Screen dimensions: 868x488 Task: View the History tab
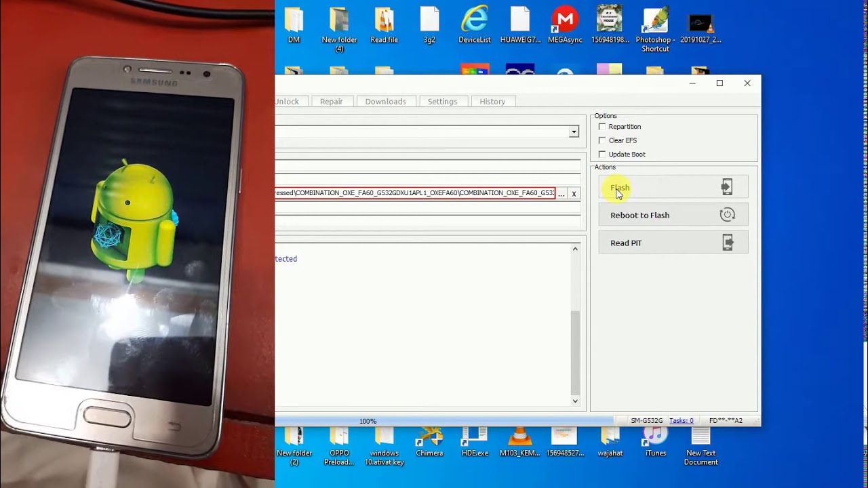coord(492,101)
